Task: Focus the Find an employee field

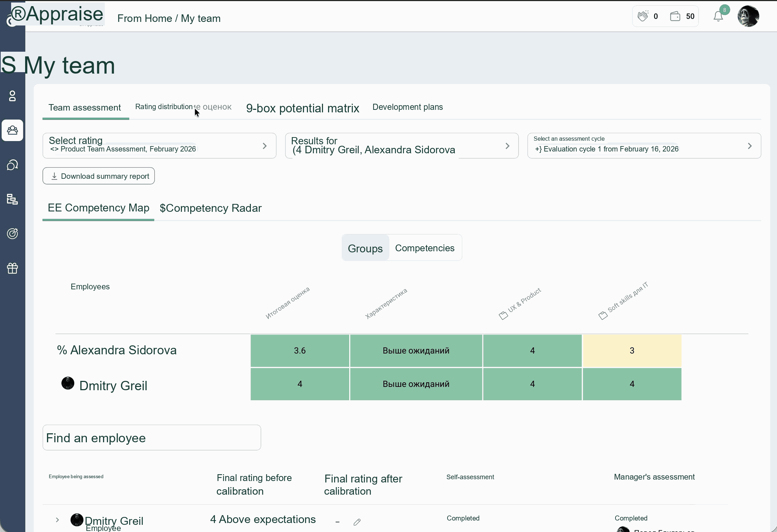Action: tap(152, 438)
